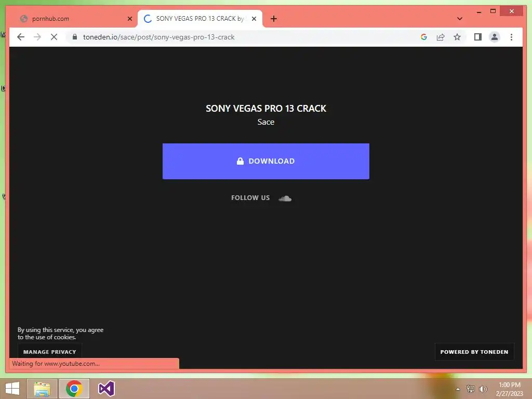532x399 pixels.
Task: Select the SONY VEGAS PRO 13 CRACK tab
Action: [x=200, y=19]
